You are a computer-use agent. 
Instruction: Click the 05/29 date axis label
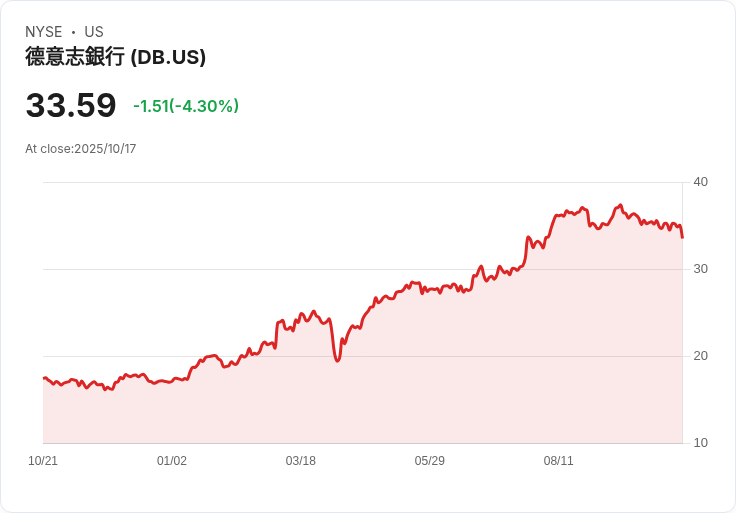point(430,461)
